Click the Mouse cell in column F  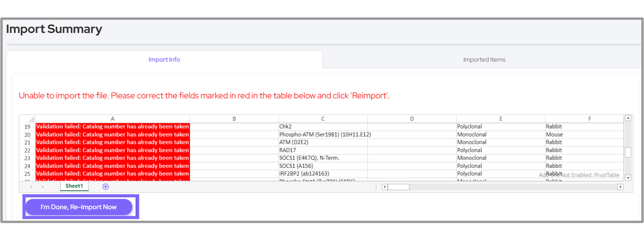[584, 135]
